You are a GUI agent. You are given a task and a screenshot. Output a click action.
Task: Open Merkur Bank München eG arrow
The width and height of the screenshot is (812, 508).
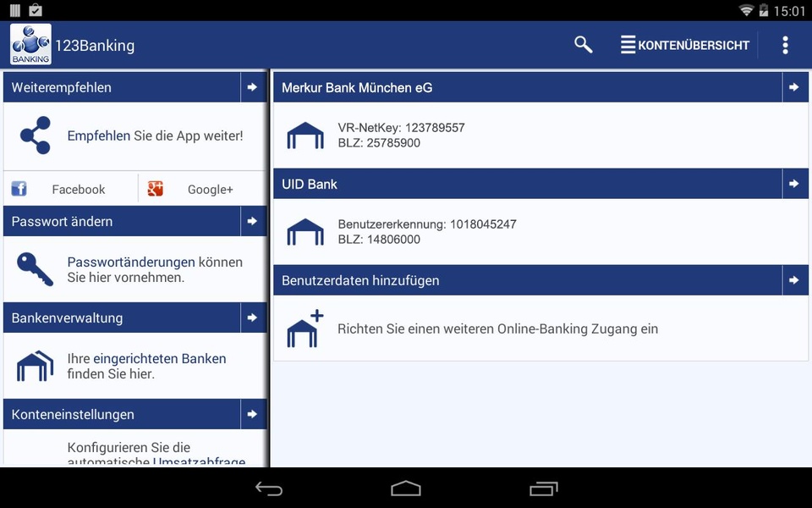tap(794, 87)
